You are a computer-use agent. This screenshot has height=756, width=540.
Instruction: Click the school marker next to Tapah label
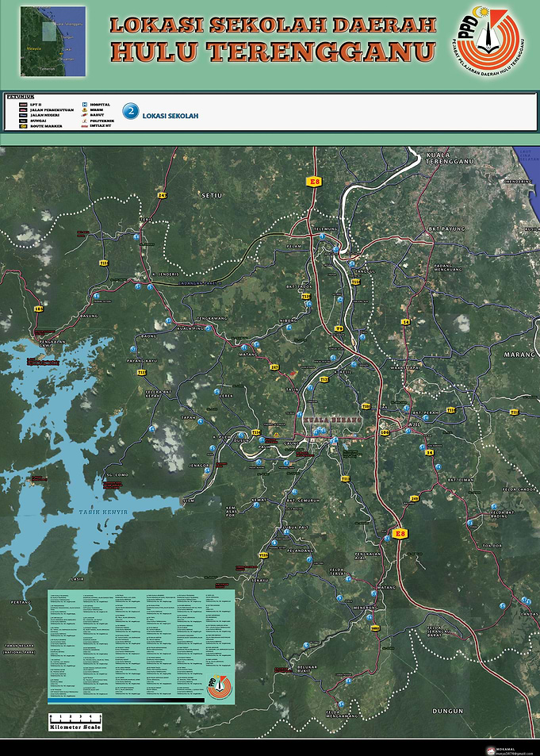pos(200,421)
